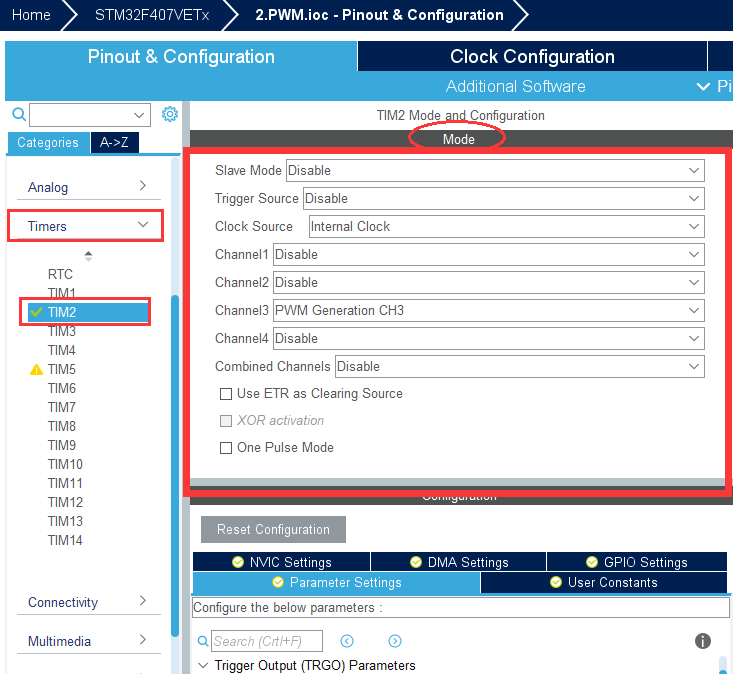
Task: Click the green check icon beside TIM2
Action: tap(36, 312)
